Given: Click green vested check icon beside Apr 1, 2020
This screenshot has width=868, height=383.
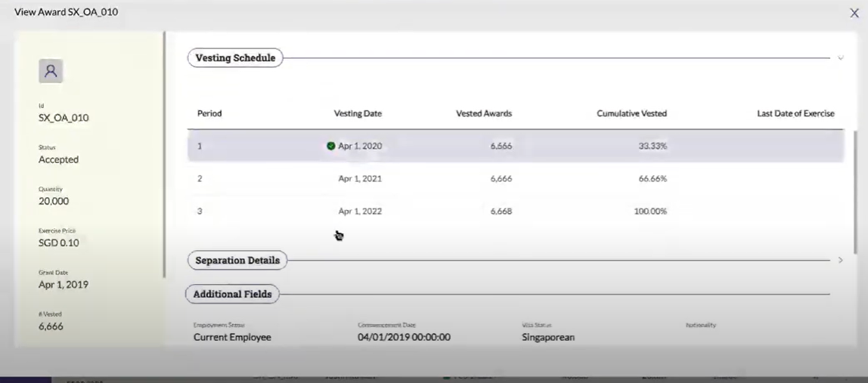Looking at the screenshot, I should coord(331,146).
